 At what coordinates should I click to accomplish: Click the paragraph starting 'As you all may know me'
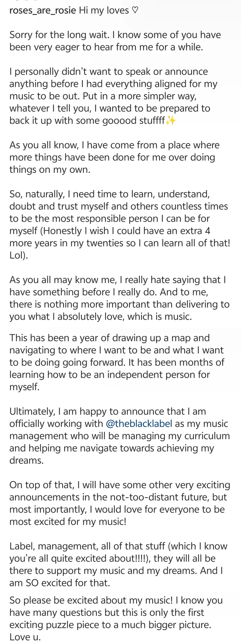pos(119,298)
